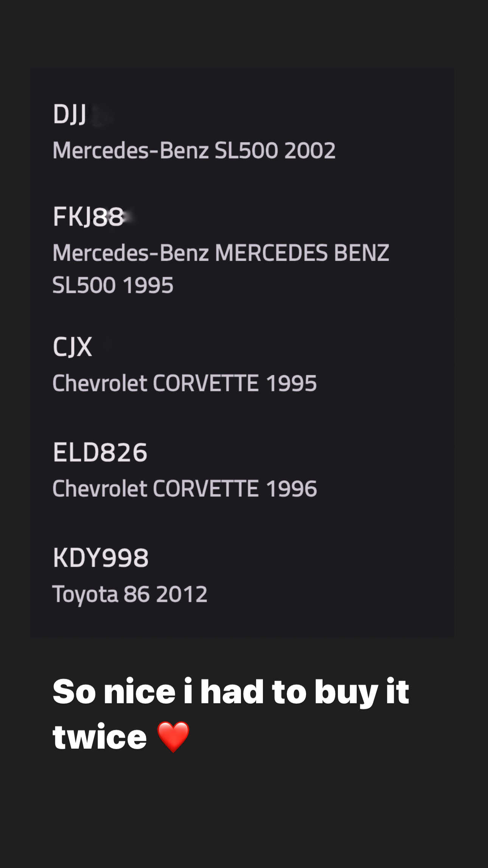Click the red heart emoji

point(173,737)
